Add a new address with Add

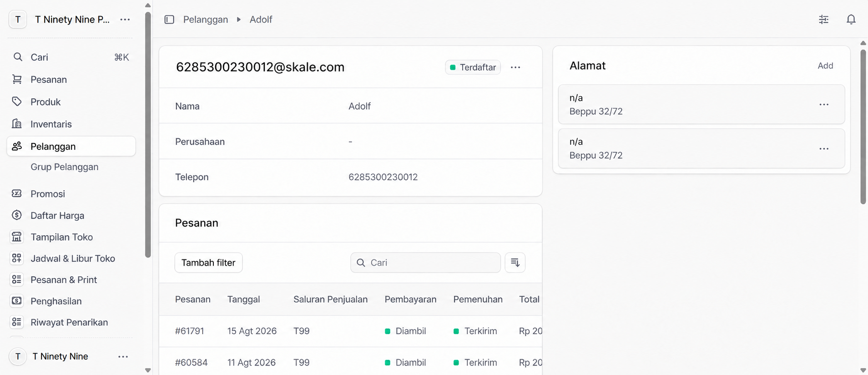point(825,66)
